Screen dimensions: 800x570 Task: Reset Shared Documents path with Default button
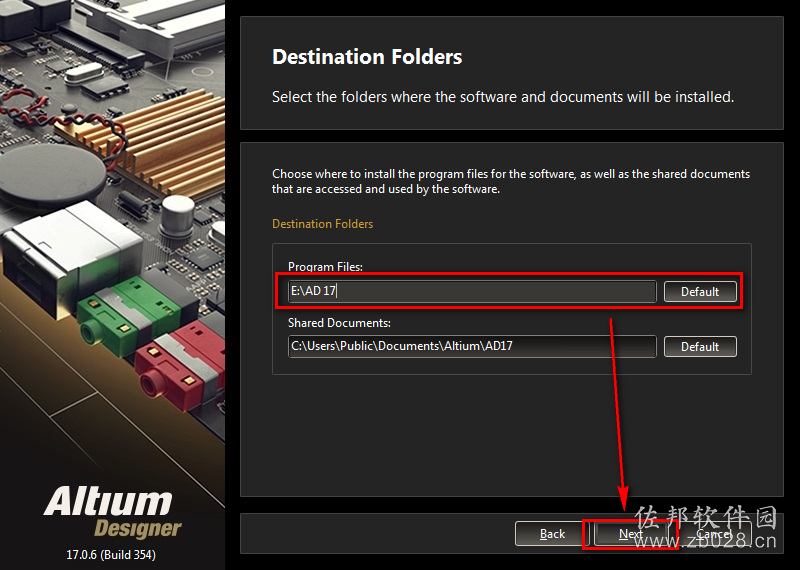[700, 346]
